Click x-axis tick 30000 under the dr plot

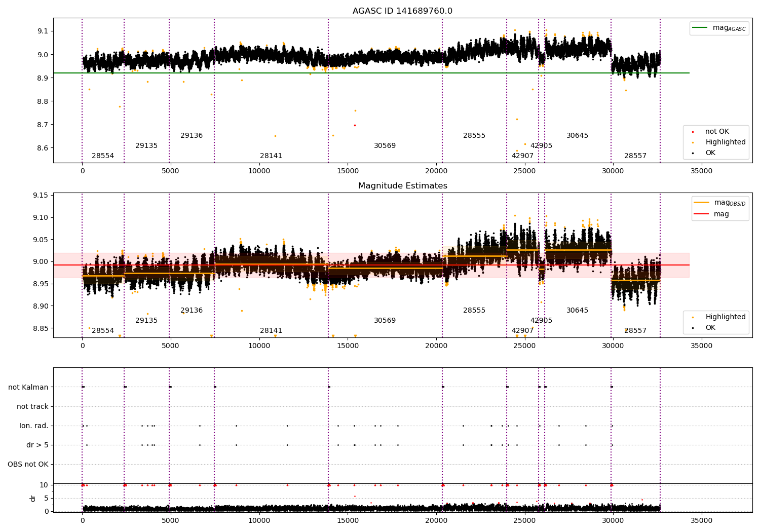(x=613, y=521)
